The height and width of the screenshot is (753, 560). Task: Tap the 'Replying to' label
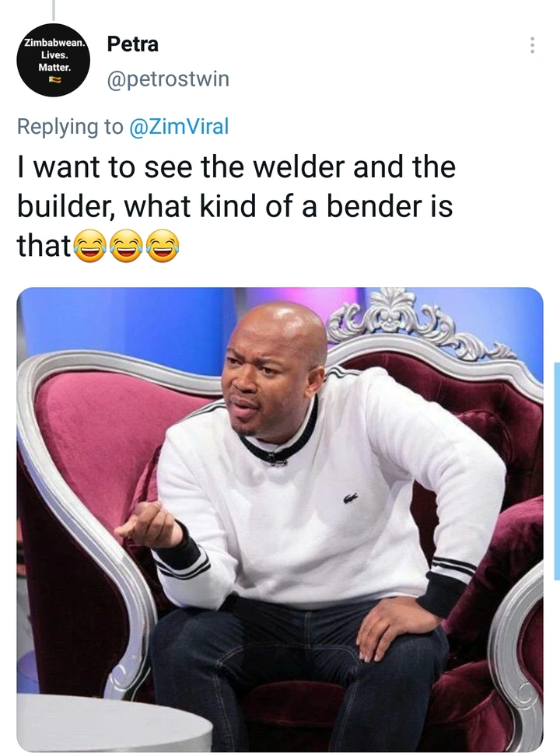tap(70, 127)
